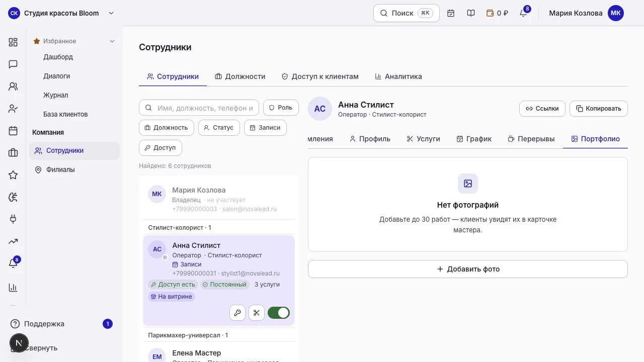Image resolution: width=644 pixels, height=362 pixels.
Task: Open the calendar-check icon in top bar
Action: 451,13
